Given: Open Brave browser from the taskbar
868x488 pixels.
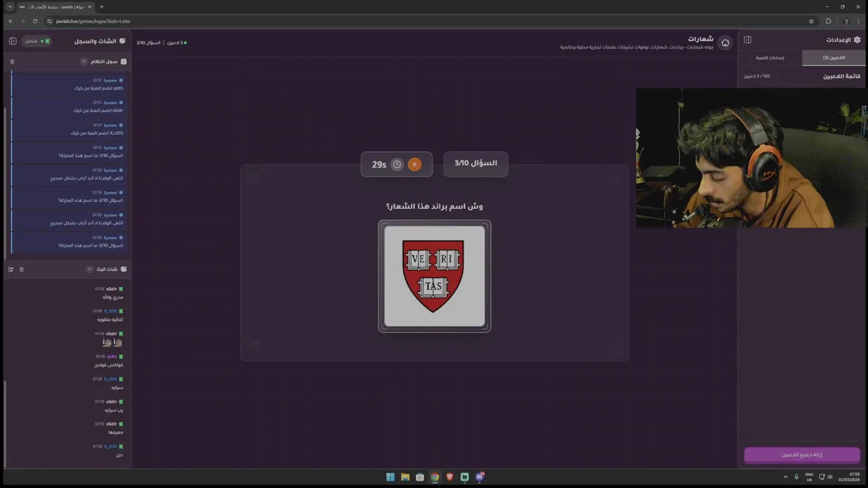Looking at the screenshot, I should (x=450, y=477).
